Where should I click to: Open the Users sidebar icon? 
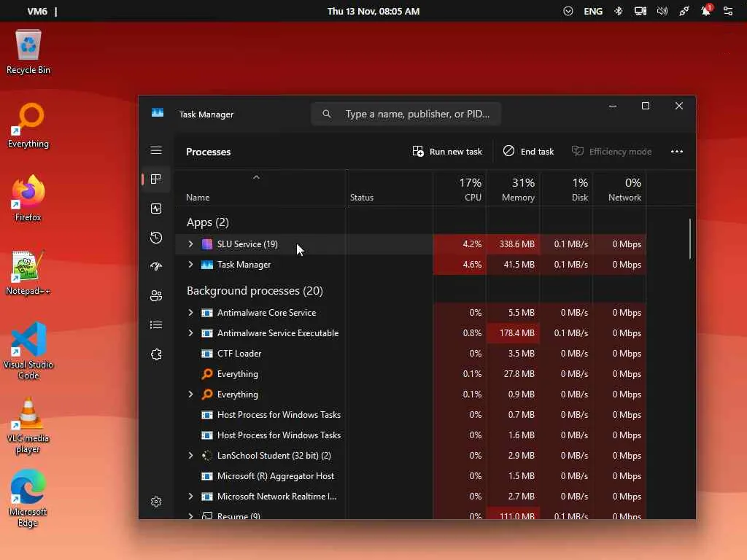[156, 296]
